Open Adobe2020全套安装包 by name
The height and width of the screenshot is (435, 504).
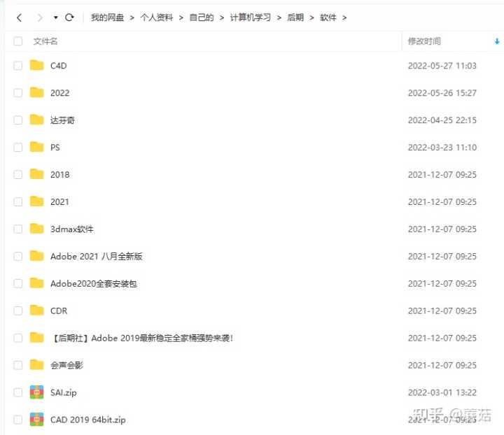[94, 284]
